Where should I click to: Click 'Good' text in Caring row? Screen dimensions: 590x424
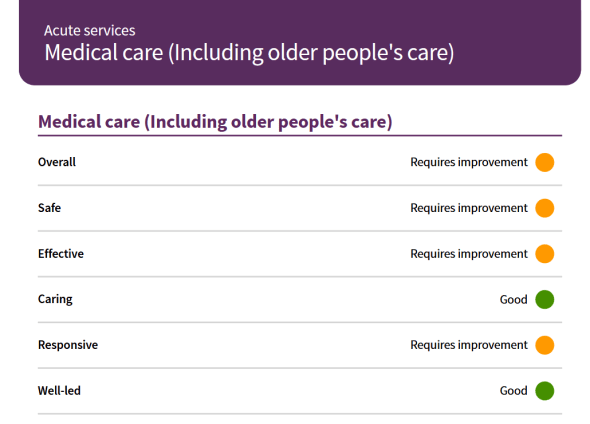point(513,299)
